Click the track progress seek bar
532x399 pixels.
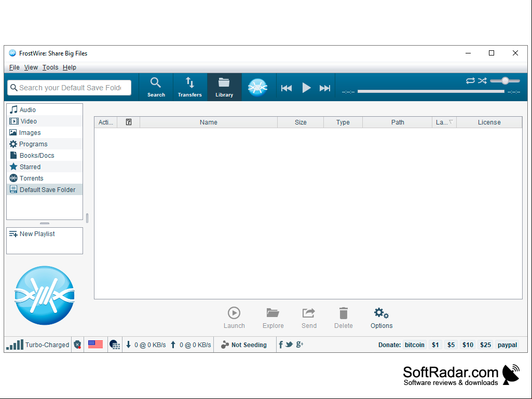(431, 91)
